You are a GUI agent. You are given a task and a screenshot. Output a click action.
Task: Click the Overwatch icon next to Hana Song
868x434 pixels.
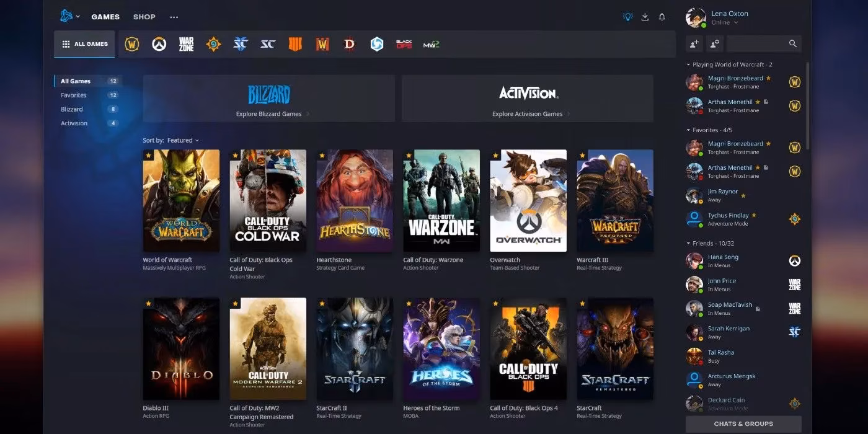click(794, 261)
